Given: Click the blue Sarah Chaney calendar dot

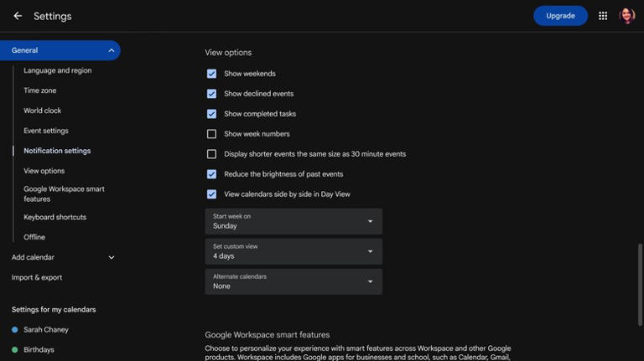Looking at the screenshot, I should [x=15, y=330].
